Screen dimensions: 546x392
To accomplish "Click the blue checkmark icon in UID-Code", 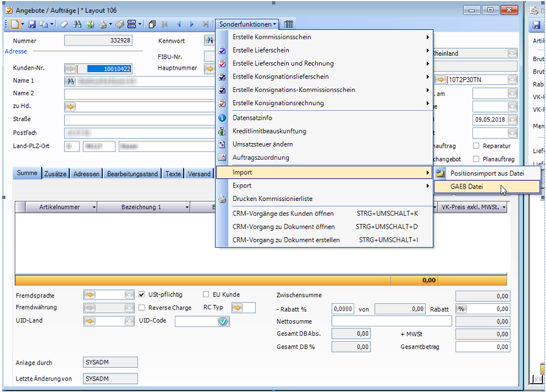I will pos(223,321).
